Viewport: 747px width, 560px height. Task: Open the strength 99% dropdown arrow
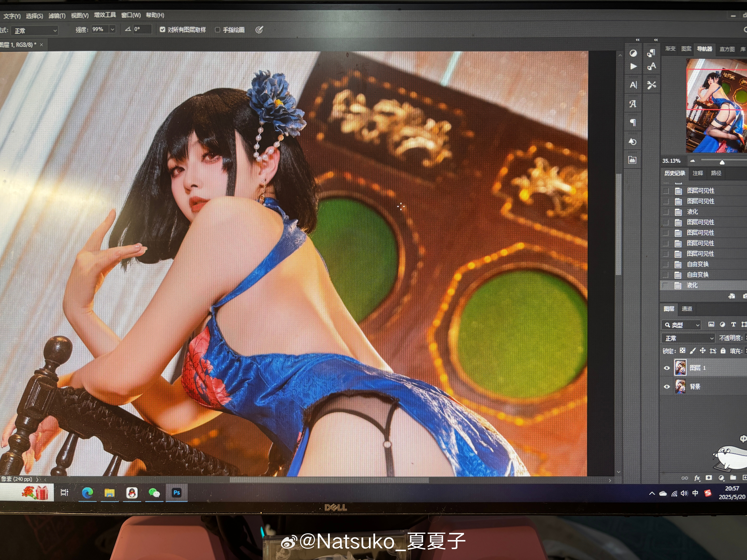pos(112,29)
